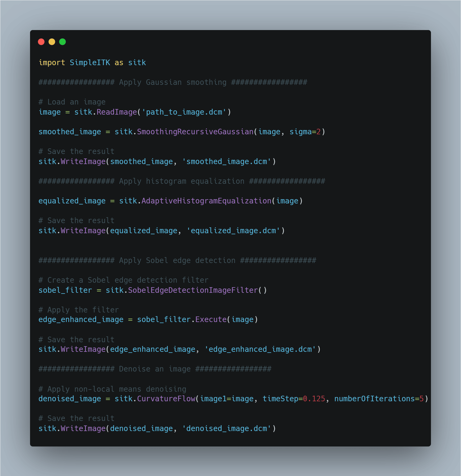Click numberOfIterations parameter name
The image size is (461, 476).
374,399
